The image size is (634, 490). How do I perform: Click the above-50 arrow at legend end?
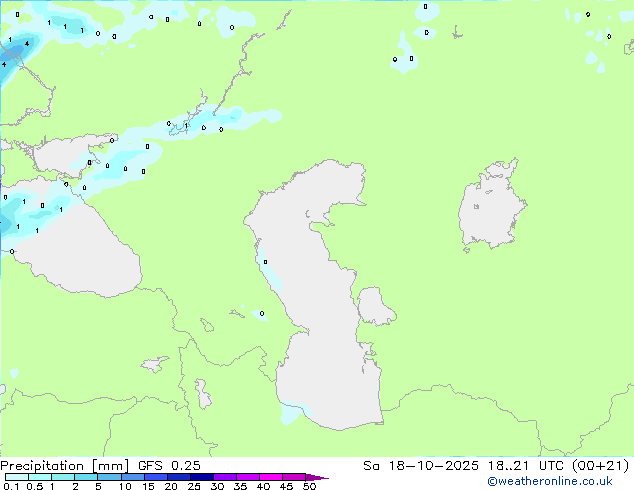(317, 477)
